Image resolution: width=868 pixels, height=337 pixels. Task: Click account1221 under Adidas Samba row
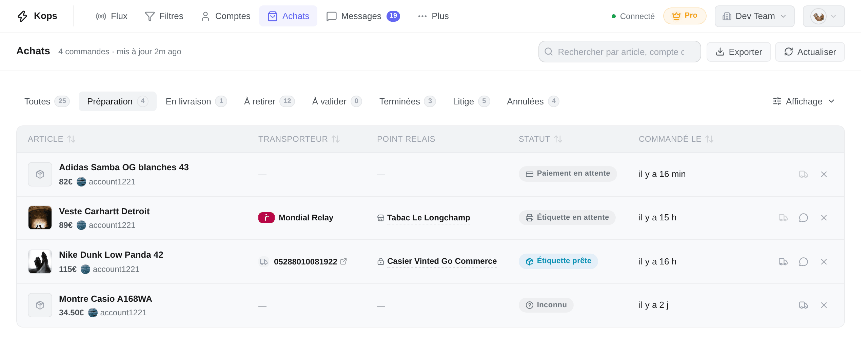pos(112,182)
